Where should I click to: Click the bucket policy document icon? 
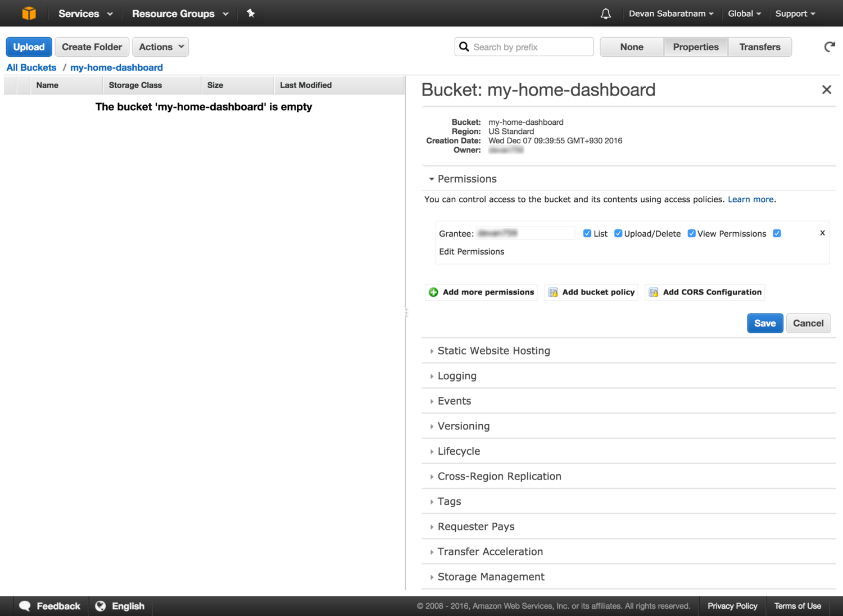553,292
